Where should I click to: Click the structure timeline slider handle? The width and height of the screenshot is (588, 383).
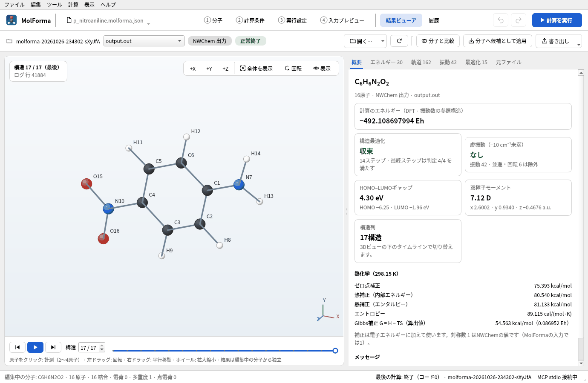[335, 351]
